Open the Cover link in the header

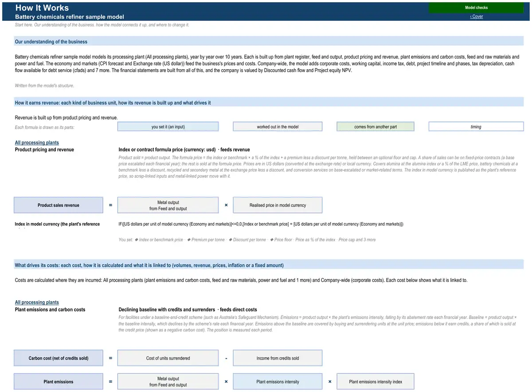[477, 16]
